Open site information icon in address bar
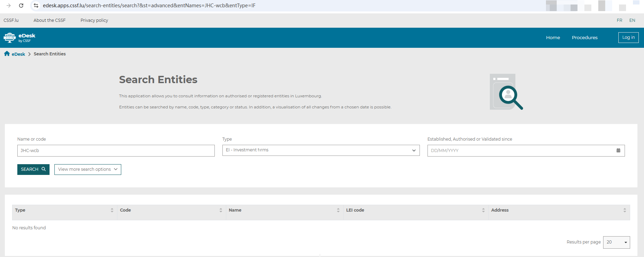 [x=36, y=6]
